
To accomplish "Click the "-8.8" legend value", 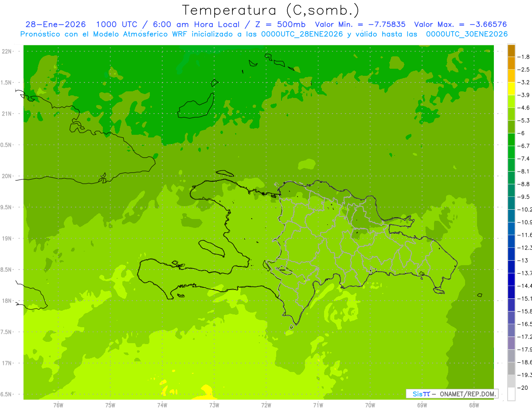I will [x=524, y=184].
